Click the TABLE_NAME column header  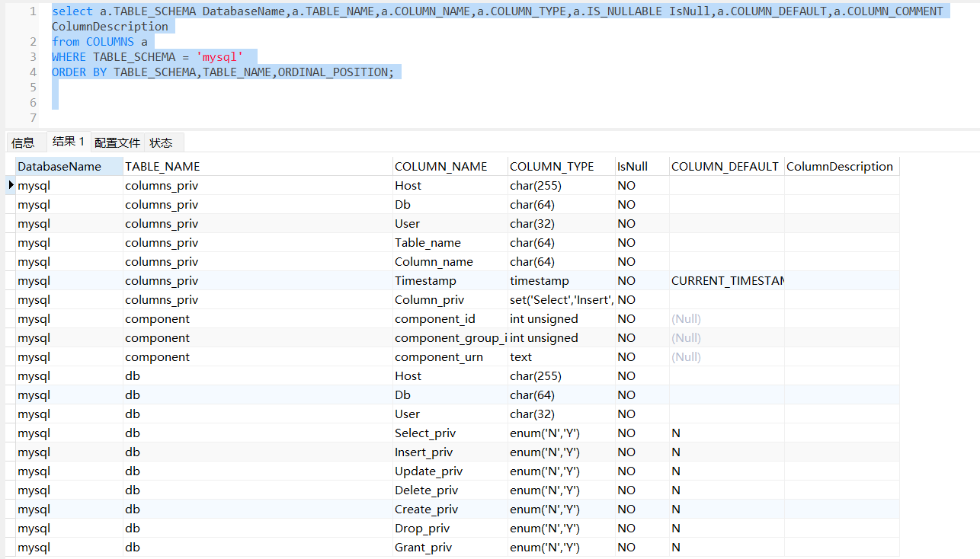tap(258, 166)
